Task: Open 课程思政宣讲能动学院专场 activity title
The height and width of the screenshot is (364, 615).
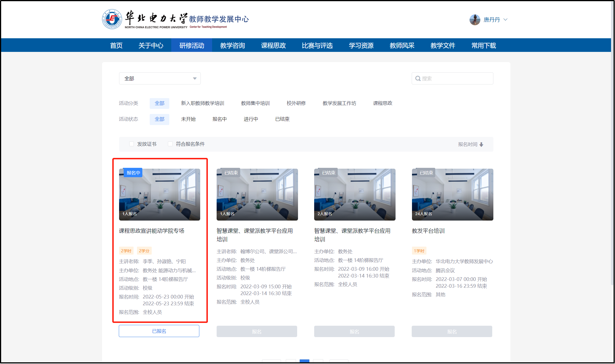Action: (152, 231)
